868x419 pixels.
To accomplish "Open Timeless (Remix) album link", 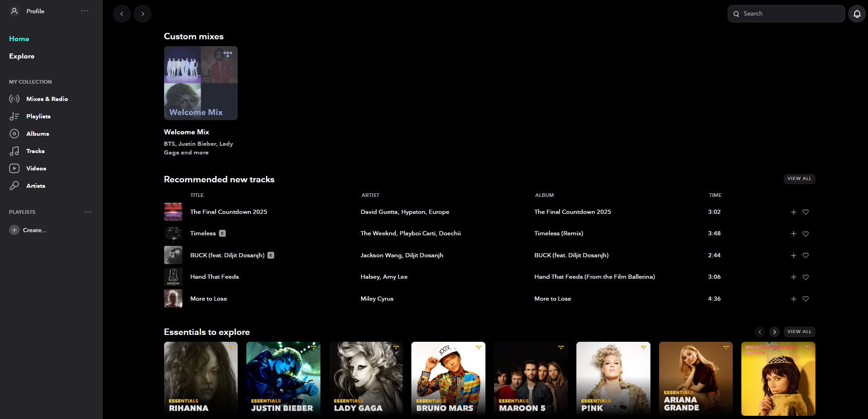I will tap(559, 233).
